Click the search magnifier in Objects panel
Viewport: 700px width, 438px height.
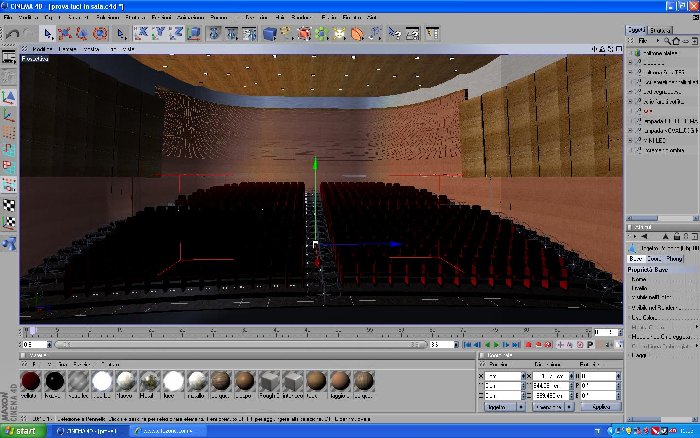[x=667, y=41]
